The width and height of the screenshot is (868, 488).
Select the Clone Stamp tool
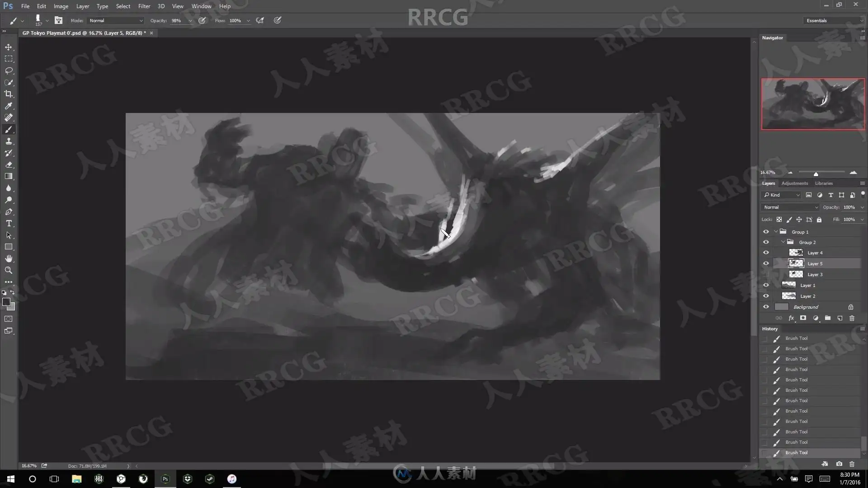(9, 141)
